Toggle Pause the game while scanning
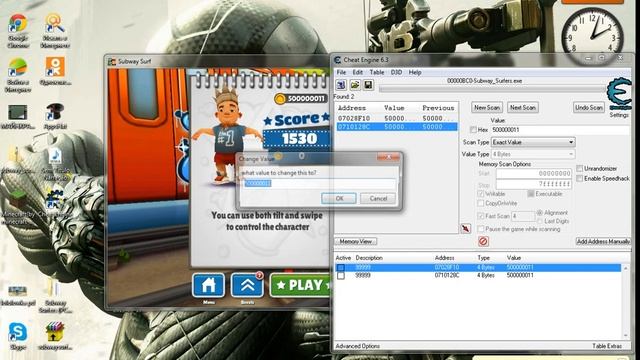The width and height of the screenshot is (640, 360). coord(481,229)
